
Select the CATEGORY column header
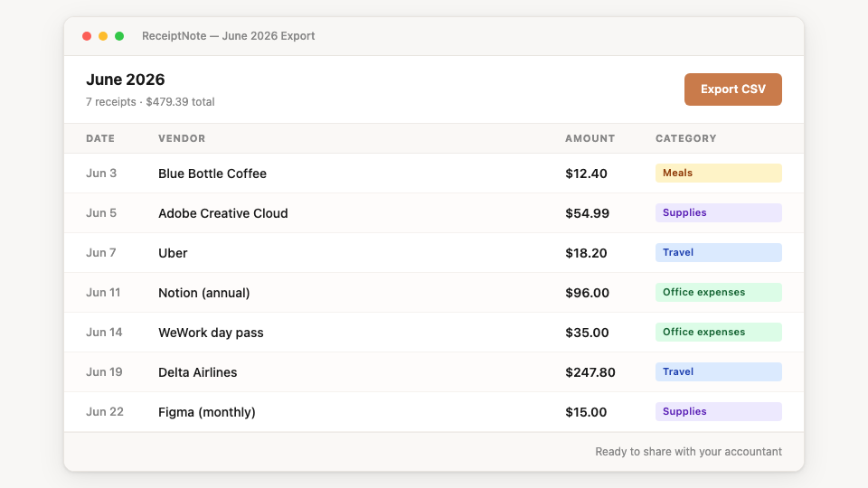click(x=686, y=138)
